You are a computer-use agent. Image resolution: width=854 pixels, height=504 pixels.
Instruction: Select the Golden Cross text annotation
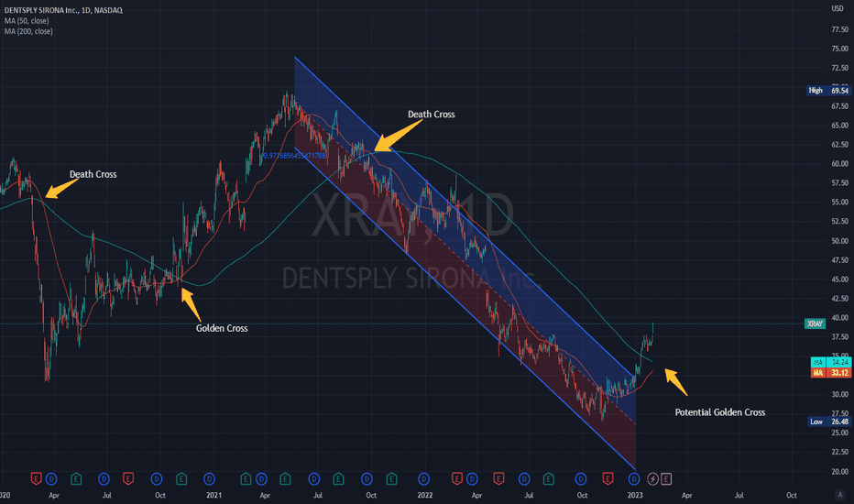click(x=222, y=328)
